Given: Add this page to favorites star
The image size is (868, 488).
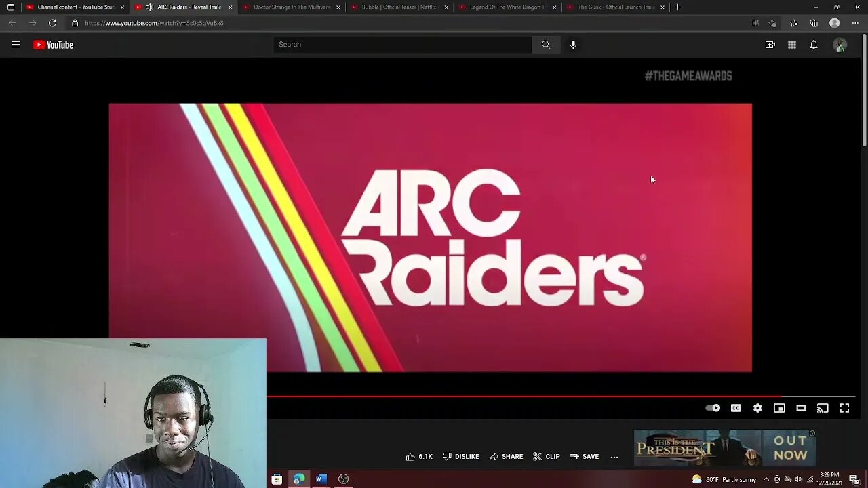Looking at the screenshot, I should click(773, 23).
